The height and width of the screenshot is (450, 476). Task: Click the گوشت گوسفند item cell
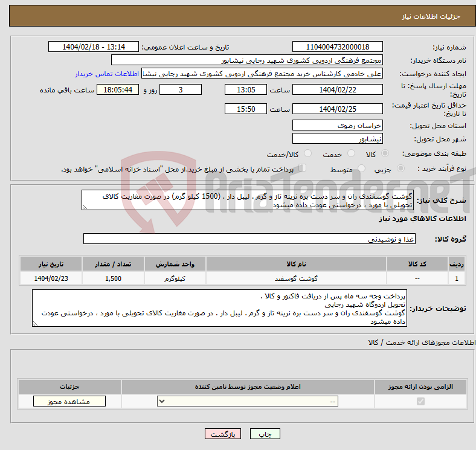click(x=296, y=278)
